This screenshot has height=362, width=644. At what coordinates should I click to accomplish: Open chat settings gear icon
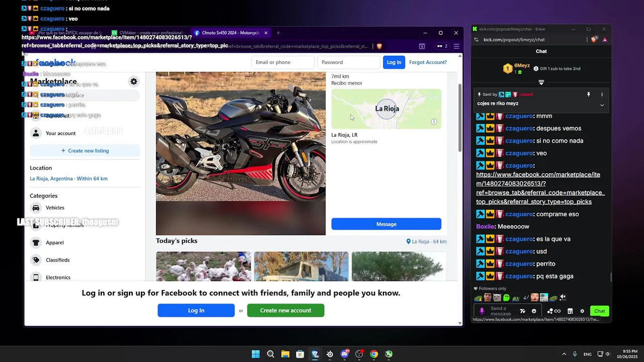(582, 311)
